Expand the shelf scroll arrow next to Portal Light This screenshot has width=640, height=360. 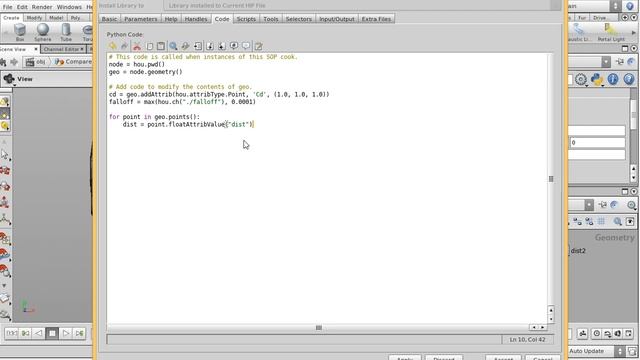pyautogui.click(x=634, y=33)
